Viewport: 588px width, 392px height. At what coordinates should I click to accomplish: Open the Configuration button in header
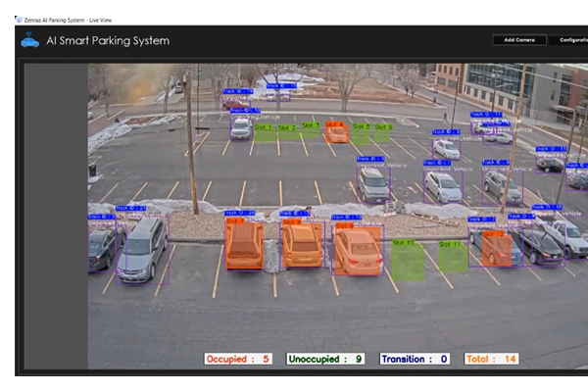[571, 40]
